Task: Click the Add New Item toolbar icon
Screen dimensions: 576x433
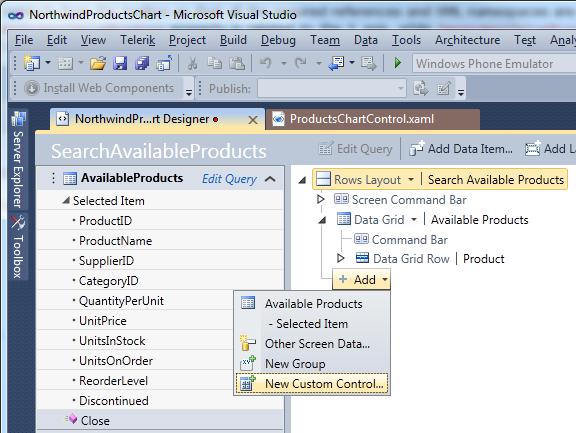Action: pos(66,64)
